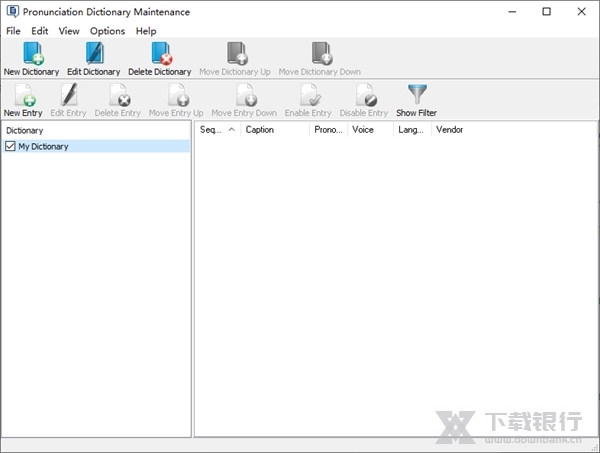This screenshot has width=600, height=453.
Task: Click the Prono... column header
Action: click(x=328, y=130)
